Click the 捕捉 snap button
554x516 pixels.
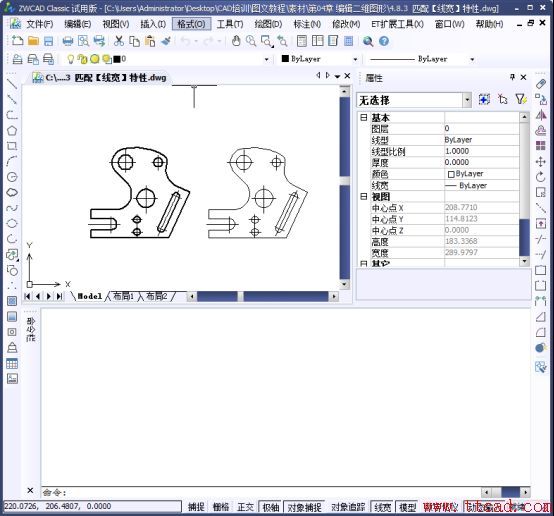196,507
